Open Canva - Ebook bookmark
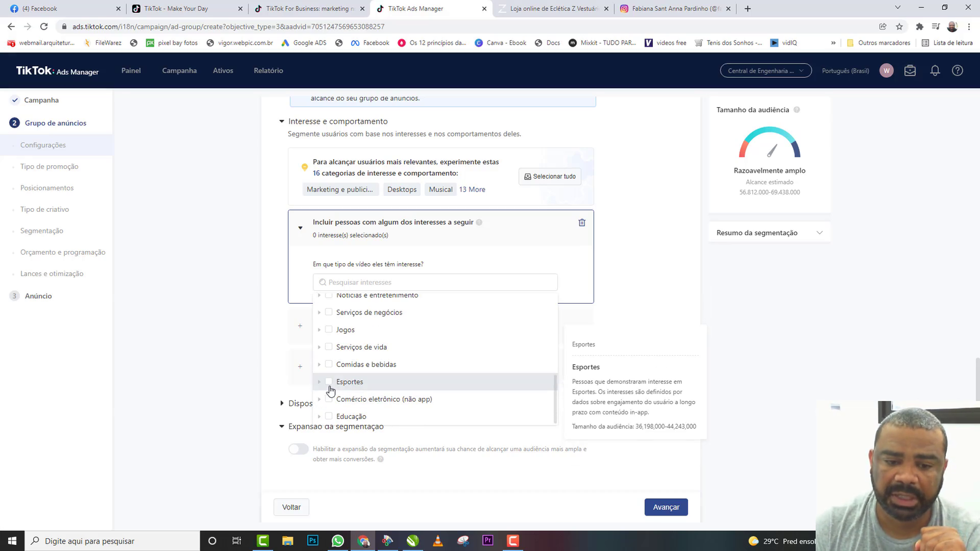Screen dimensions: 980x551 coord(500,43)
